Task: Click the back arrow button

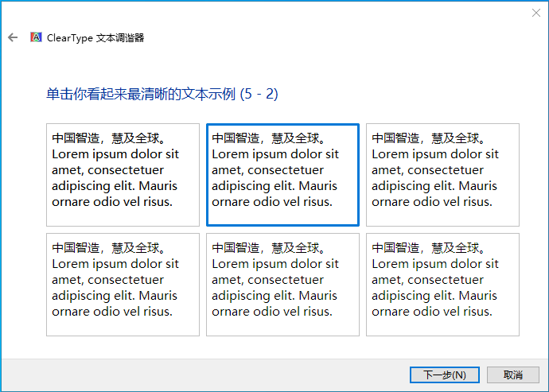Action: 13,37
